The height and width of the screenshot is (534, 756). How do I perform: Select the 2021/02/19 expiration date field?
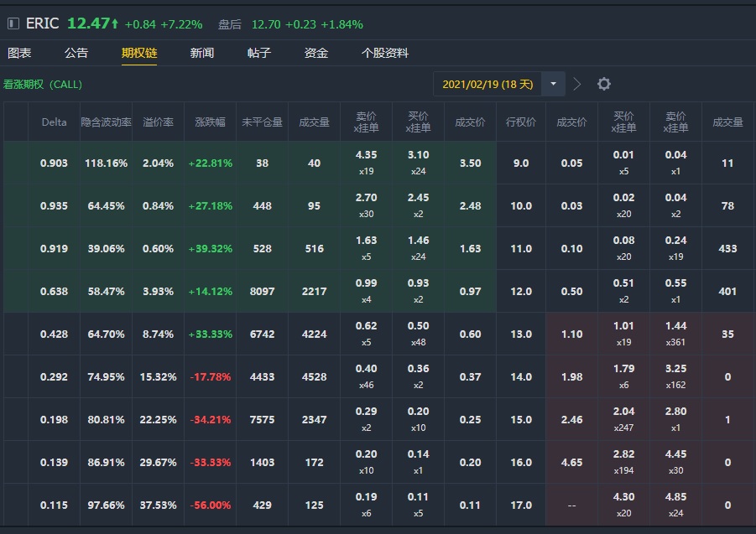(487, 84)
